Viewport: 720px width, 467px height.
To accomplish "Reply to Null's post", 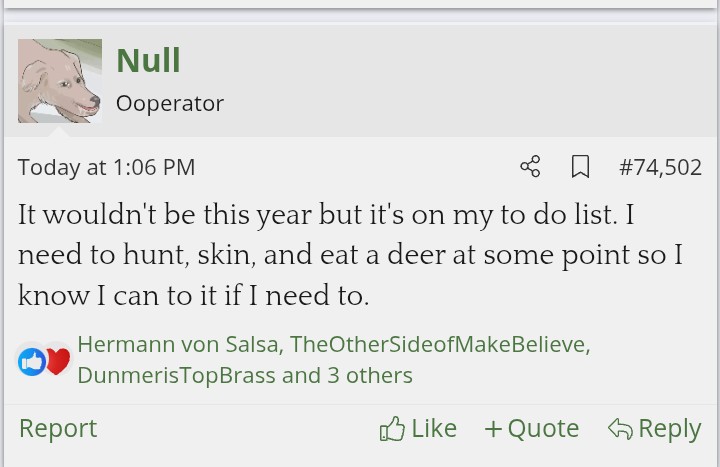I will pyautogui.click(x=669, y=428).
